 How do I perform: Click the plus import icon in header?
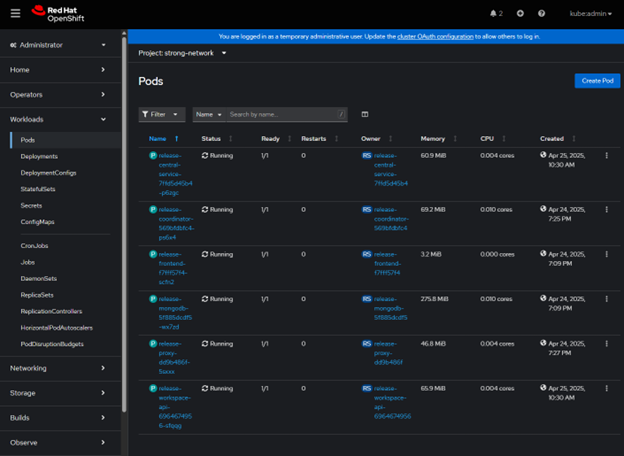pyautogui.click(x=520, y=14)
